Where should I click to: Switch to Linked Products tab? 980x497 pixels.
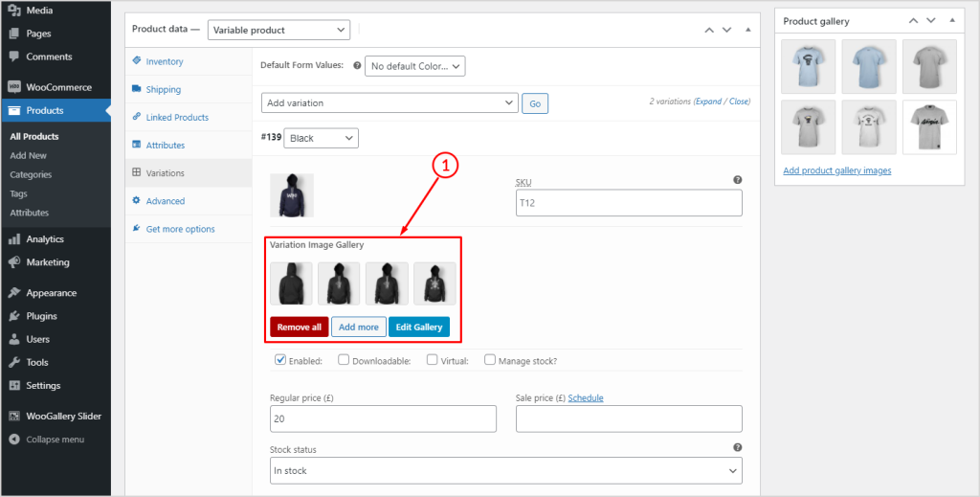(189, 117)
